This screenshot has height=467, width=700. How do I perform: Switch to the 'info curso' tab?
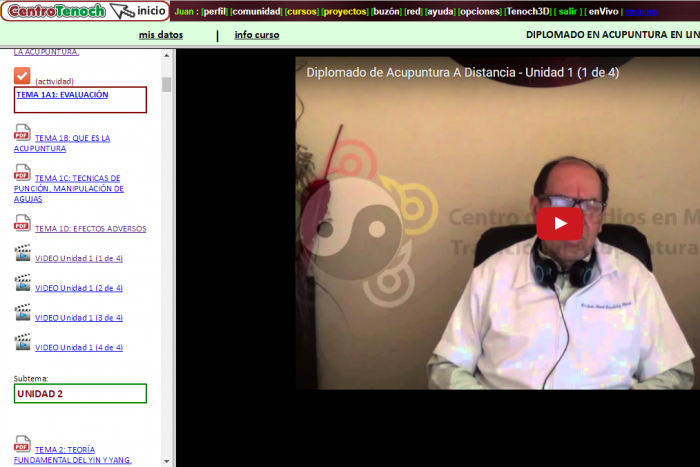pyautogui.click(x=257, y=34)
